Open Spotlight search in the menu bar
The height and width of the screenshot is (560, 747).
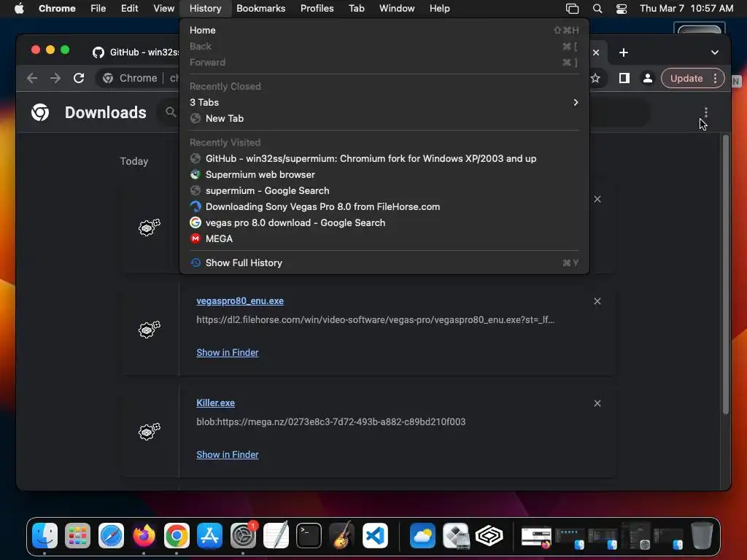597,9
